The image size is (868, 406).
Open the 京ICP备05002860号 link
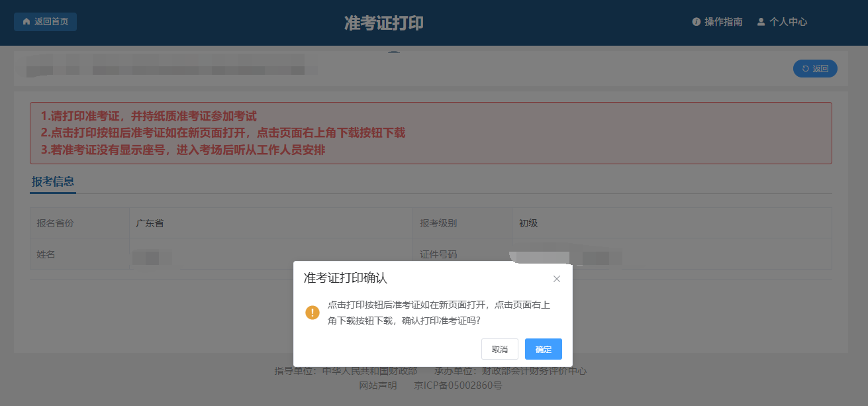[458, 385]
